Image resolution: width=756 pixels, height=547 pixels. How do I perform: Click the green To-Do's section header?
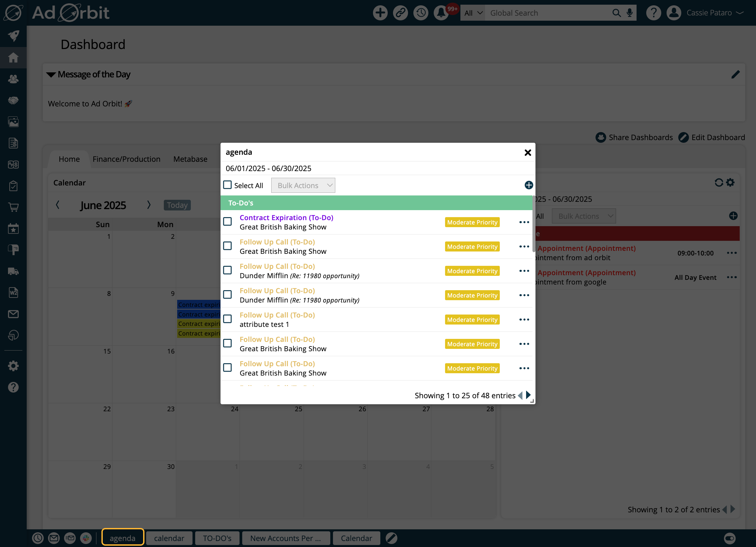pyautogui.click(x=376, y=203)
